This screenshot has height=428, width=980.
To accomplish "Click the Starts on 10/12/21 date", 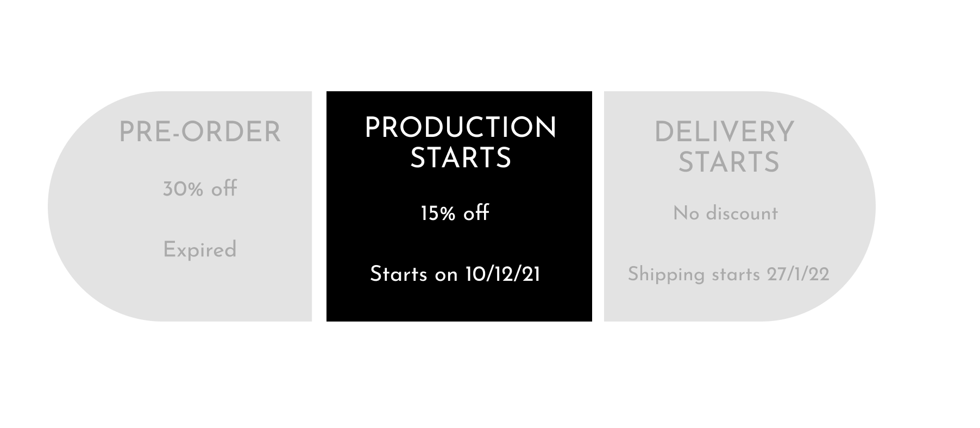I will (455, 274).
